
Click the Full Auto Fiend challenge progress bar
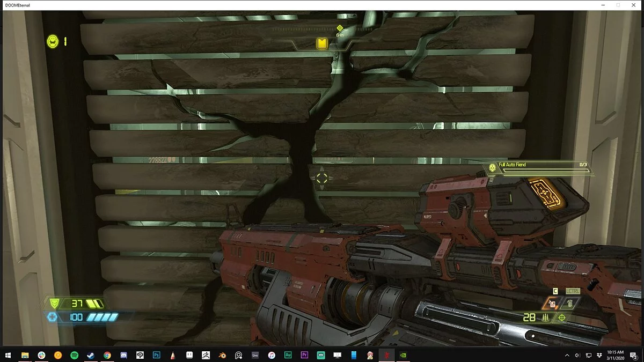pos(546,171)
